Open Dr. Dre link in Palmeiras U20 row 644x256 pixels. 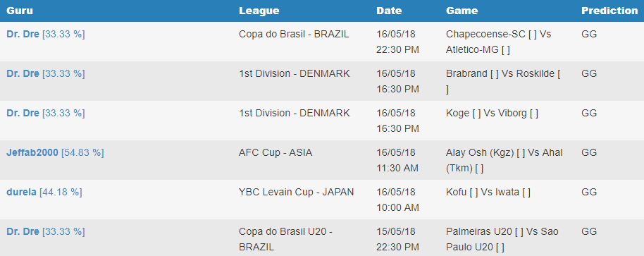[23, 231]
